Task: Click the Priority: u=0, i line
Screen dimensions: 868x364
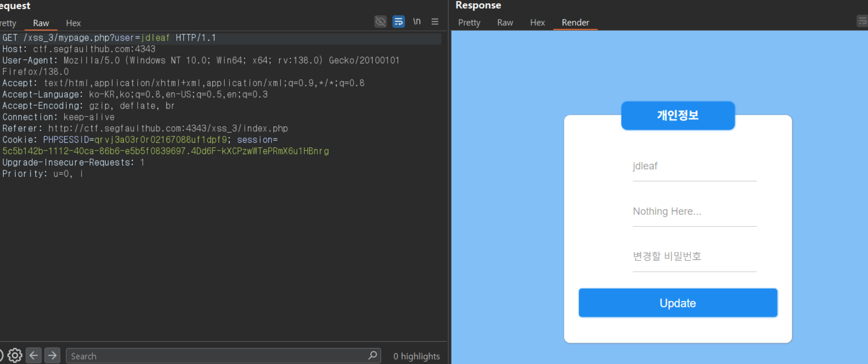Action: pyautogui.click(x=43, y=174)
